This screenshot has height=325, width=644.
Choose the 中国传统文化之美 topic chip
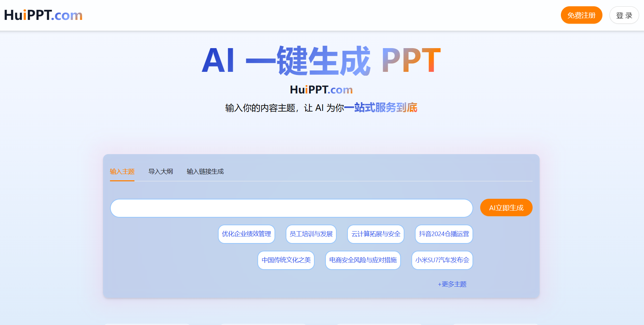[286, 260]
